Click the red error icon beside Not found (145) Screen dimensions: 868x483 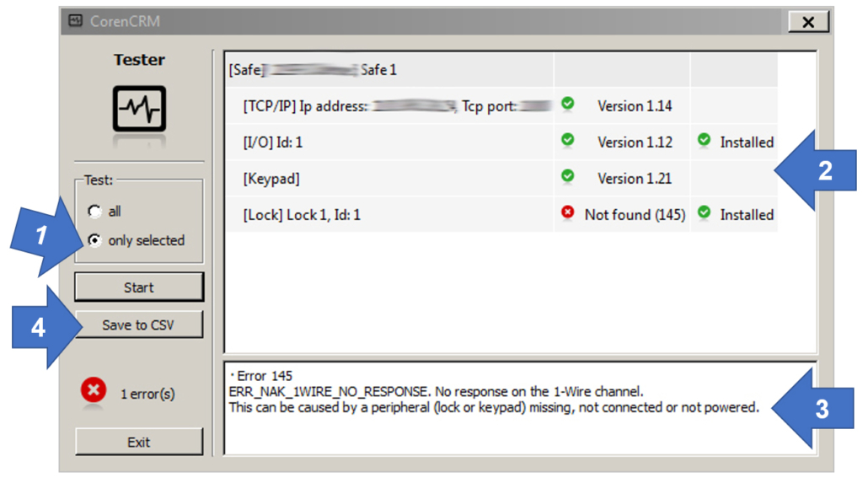click(x=567, y=212)
